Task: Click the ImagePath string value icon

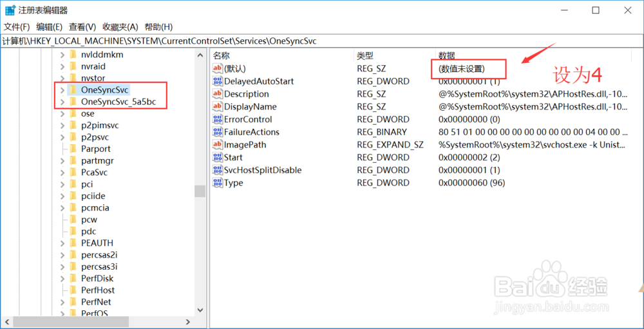Action: pyautogui.click(x=217, y=145)
